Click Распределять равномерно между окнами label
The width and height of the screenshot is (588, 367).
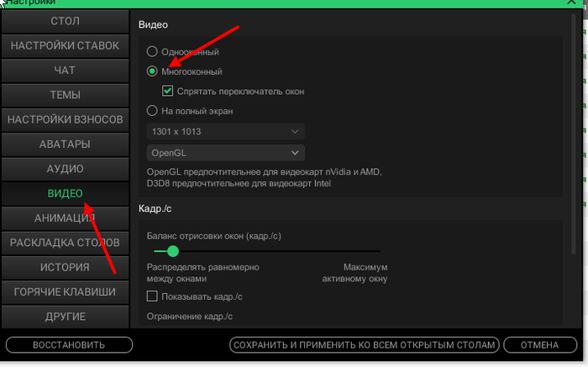point(203,273)
